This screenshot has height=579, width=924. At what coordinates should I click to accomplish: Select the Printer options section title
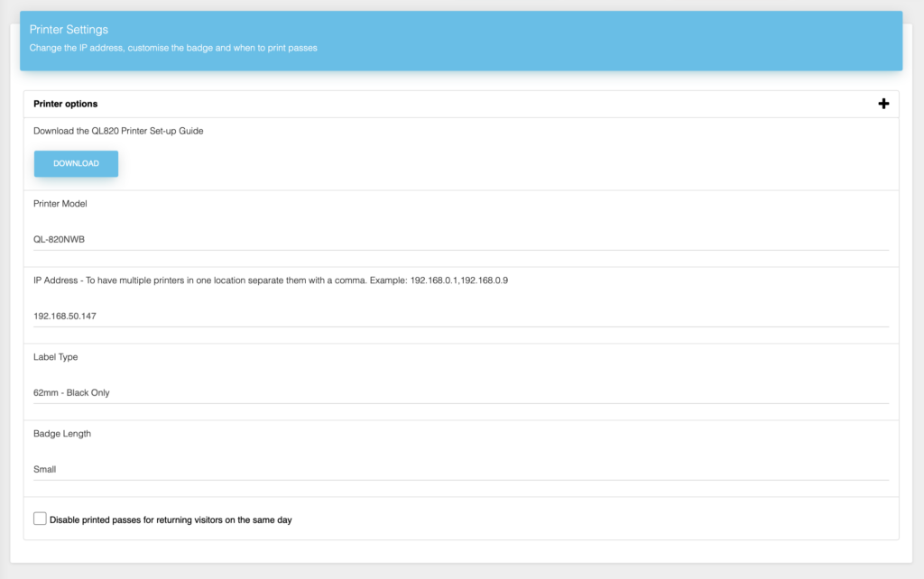(x=65, y=104)
